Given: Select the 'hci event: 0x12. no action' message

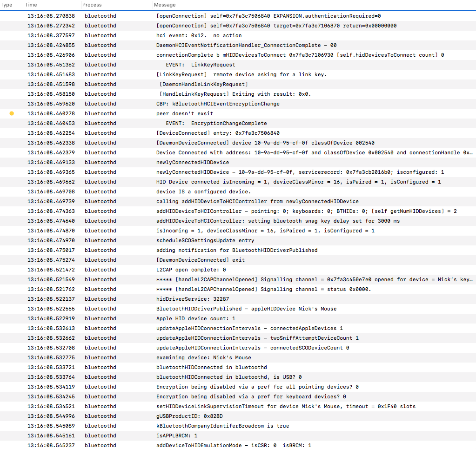Looking at the screenshot, I should (199, 35).
